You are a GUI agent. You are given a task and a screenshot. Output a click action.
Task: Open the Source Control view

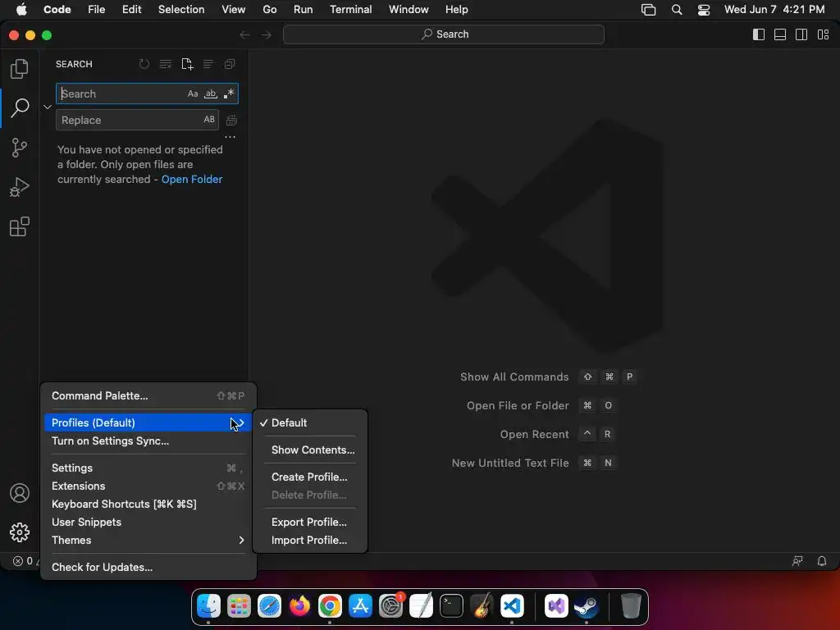point(20,148)
